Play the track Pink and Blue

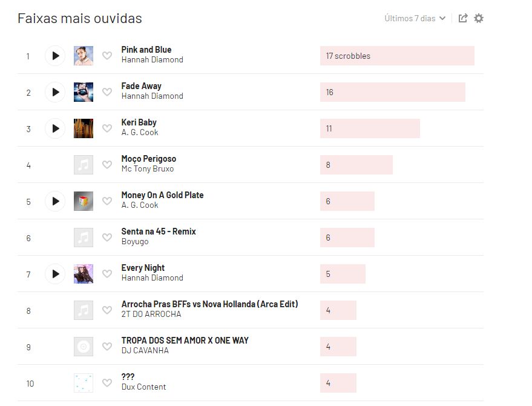click(x=55, y=56)
